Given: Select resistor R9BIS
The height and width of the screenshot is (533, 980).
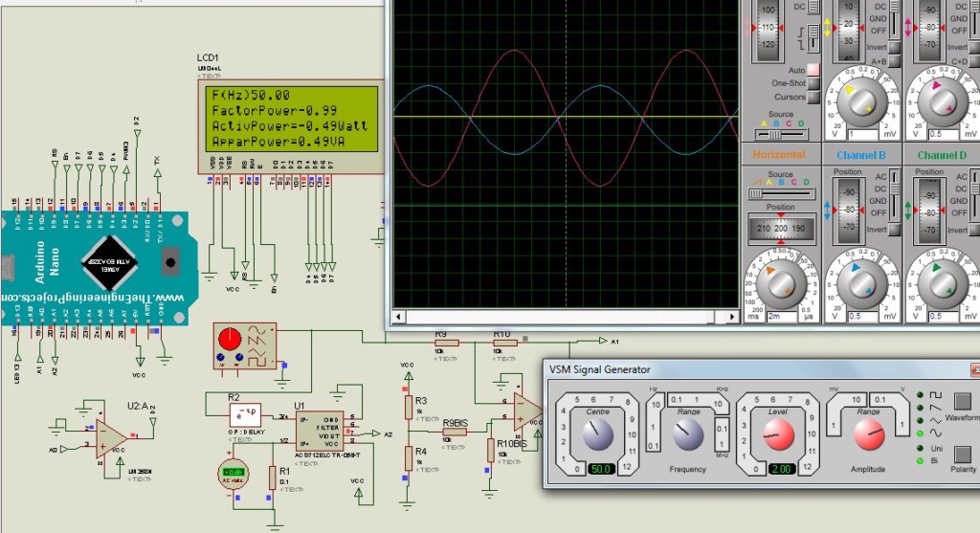Looking at the screenshot, I should [x=455, y=432].
